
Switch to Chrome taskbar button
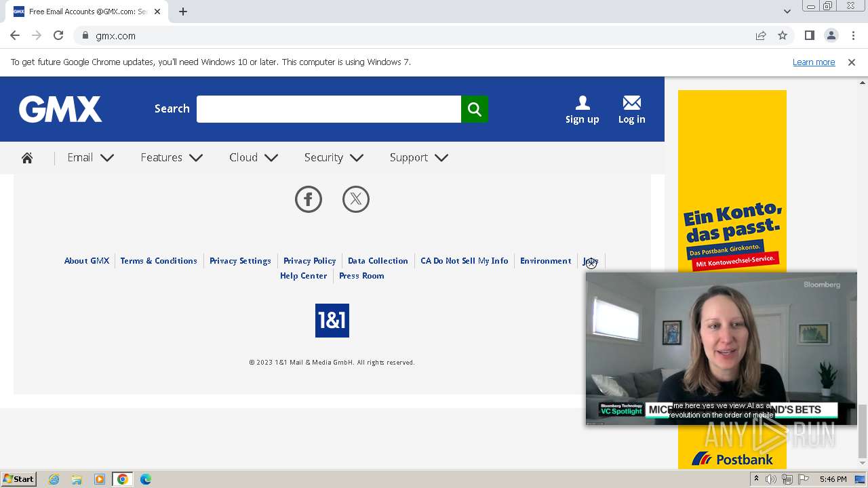(x=123, y=479)
